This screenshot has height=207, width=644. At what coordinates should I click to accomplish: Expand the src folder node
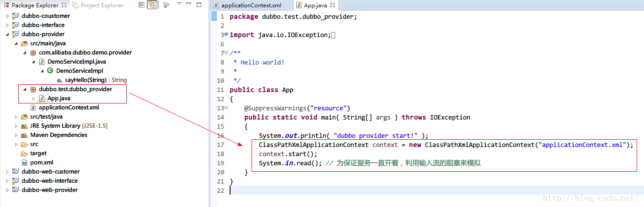click(16, 144)
